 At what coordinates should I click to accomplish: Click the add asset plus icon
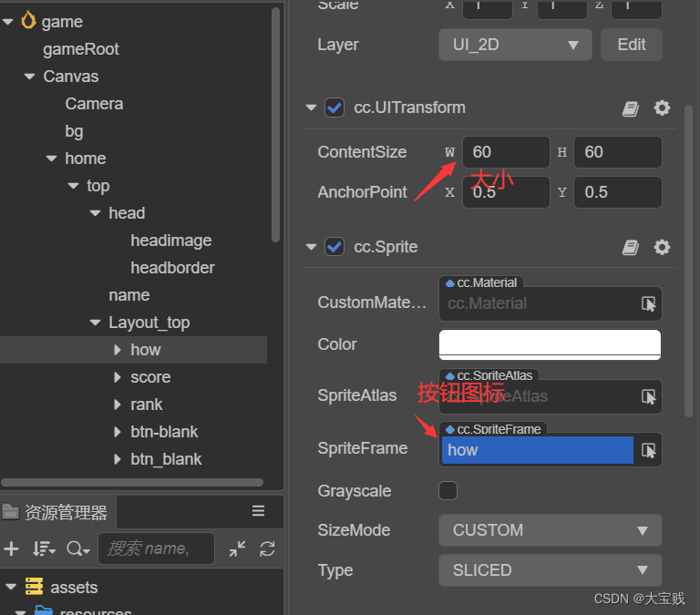[x=12, y=548]
